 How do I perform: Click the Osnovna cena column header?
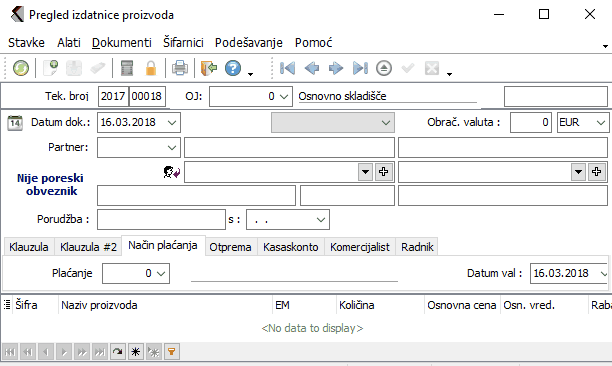pyautogui.click(x=462, y=305)
